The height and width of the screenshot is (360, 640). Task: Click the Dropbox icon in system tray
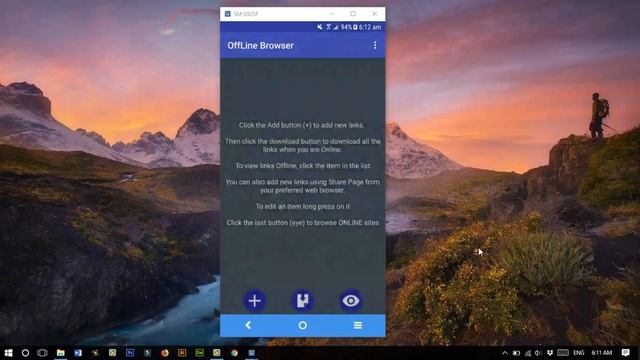(x=550, y=353)
